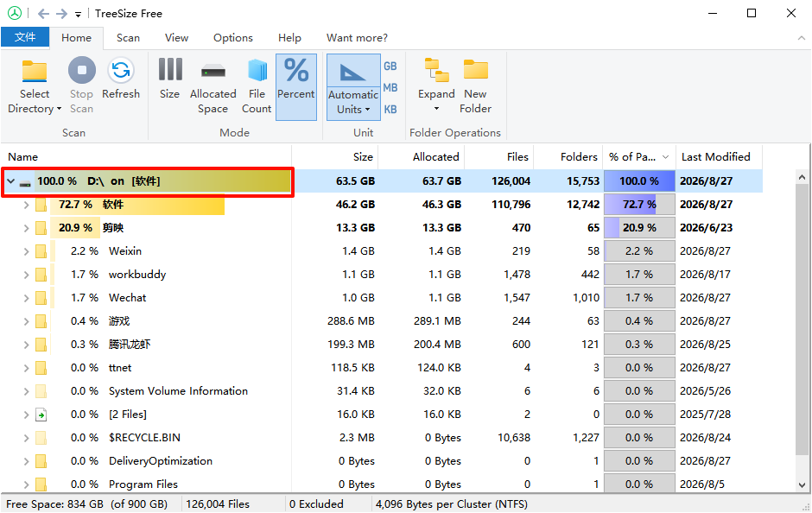Click the [2 Files] file group icon
812x513 pixels.
[41, 415]
